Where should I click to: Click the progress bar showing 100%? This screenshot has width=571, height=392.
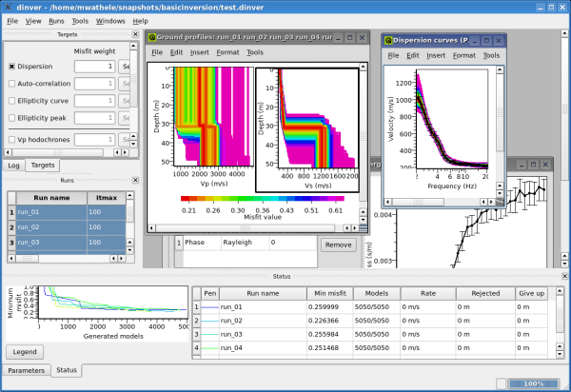pos(534,383)
